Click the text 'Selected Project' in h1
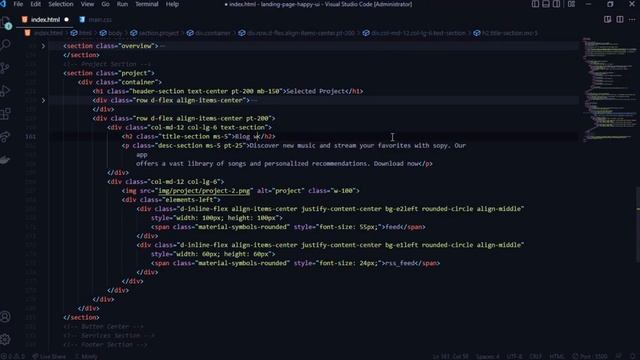Viewport: 640px width, 360px height. point(316,91)
